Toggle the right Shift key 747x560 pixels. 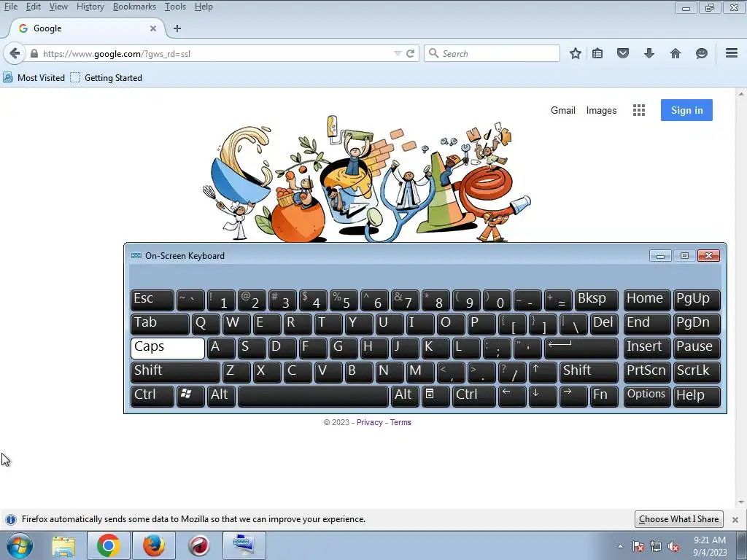589,373
